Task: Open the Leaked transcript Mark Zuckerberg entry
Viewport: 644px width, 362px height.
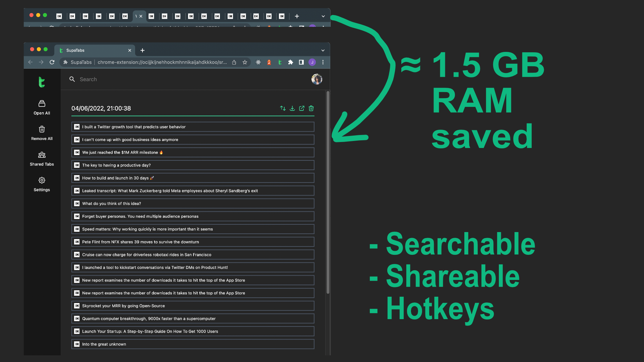Action: 193,191
